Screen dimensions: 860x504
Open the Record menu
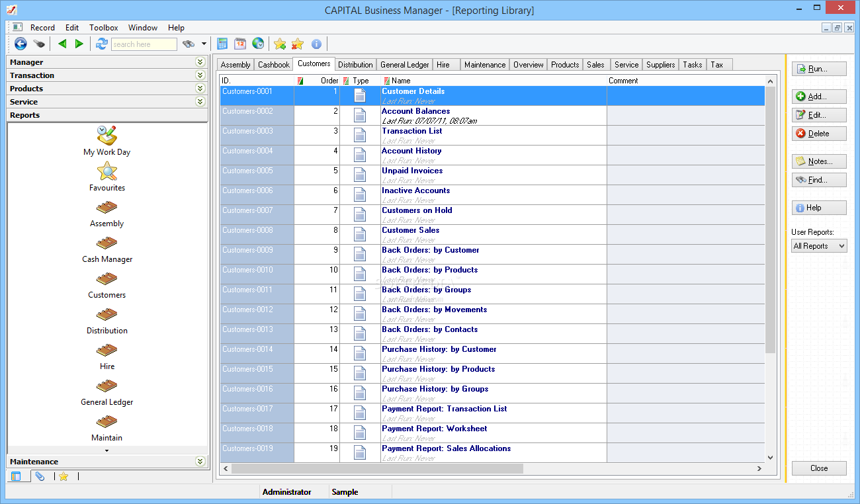42,28
